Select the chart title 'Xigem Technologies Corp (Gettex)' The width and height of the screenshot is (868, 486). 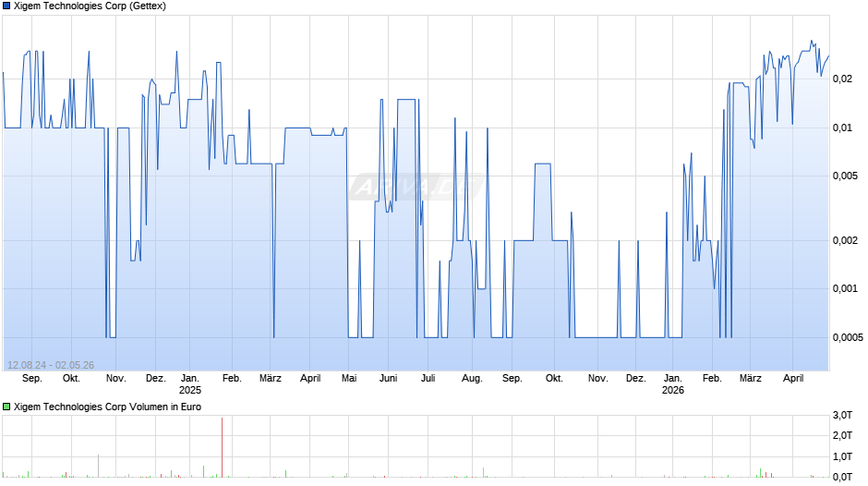(90, 6)
